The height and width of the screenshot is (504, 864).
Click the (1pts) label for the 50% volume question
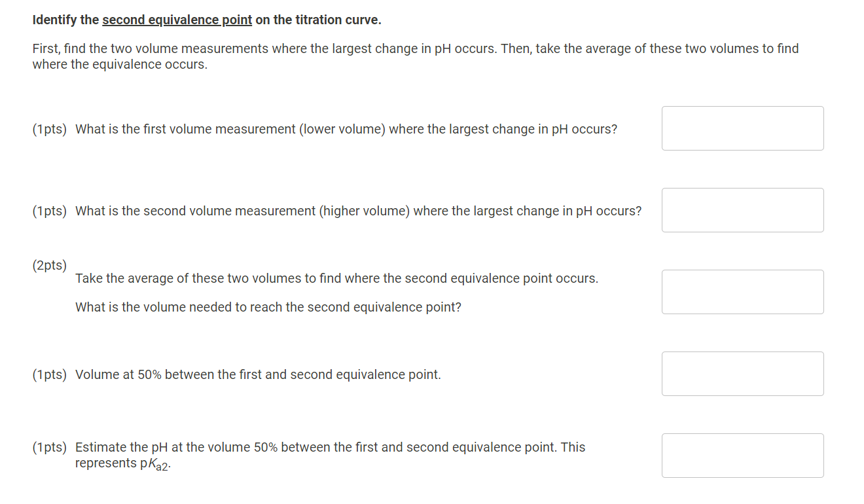(x=50, y=374)
